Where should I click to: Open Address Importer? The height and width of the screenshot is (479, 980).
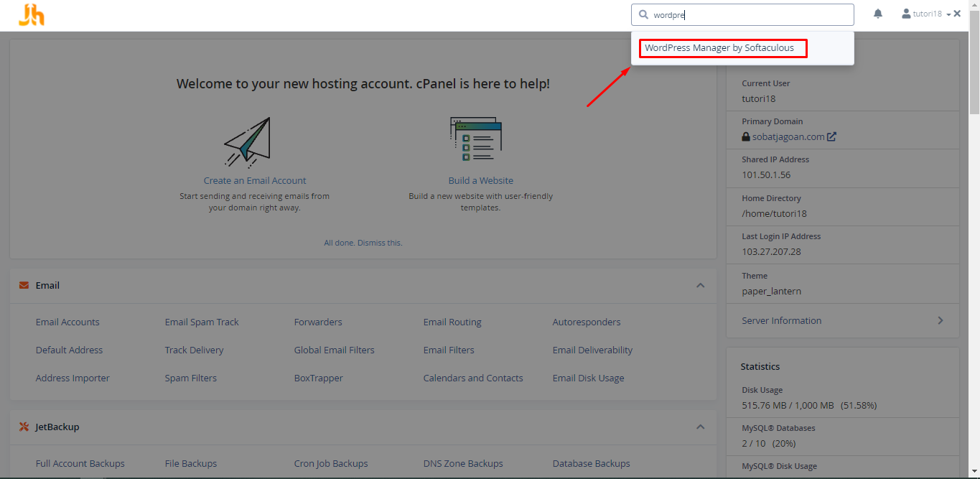73,378
